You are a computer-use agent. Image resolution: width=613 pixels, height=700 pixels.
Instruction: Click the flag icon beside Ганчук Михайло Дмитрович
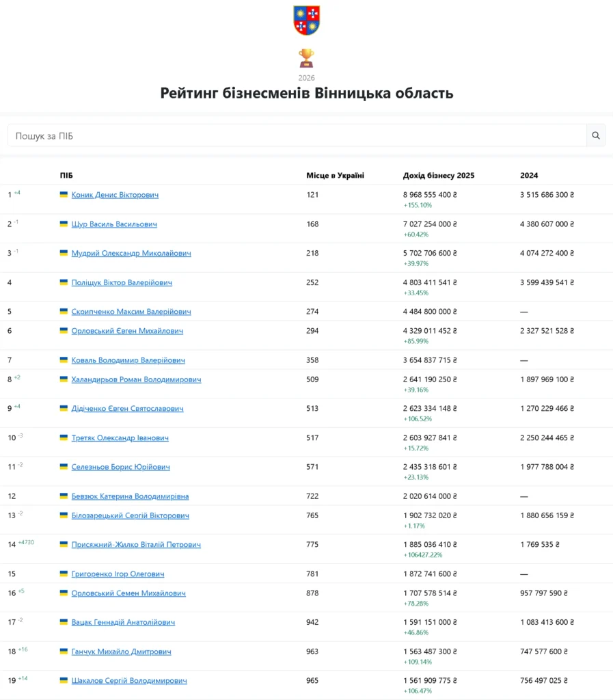click(x=64, y=651)
